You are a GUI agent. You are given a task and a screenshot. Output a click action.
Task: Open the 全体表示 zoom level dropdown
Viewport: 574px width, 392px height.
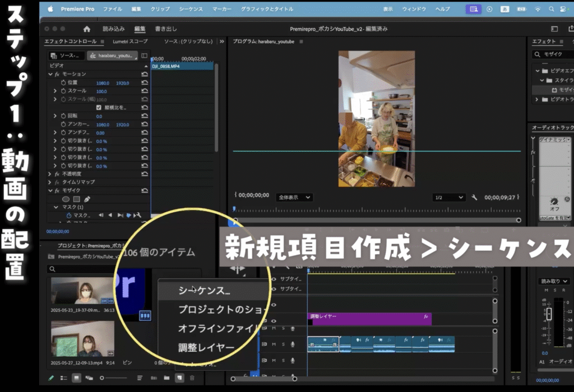pyautogui.click(x=294, y=198)
